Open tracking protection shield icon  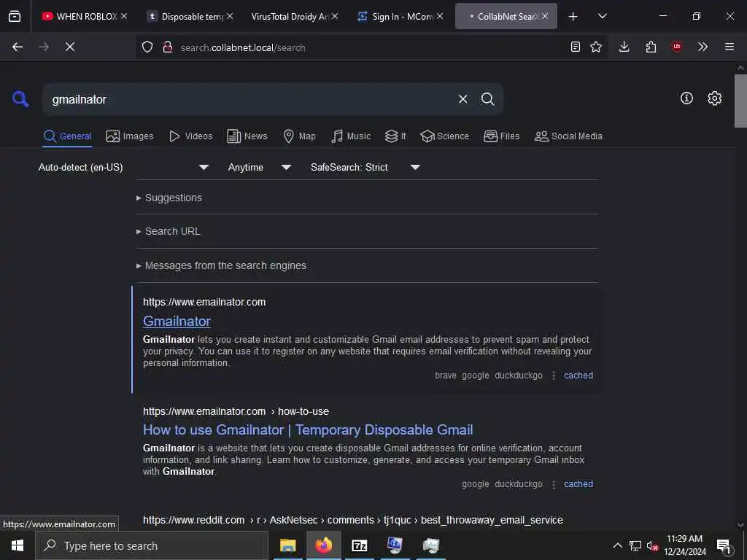pyautogui.click(x=147, y=47)
